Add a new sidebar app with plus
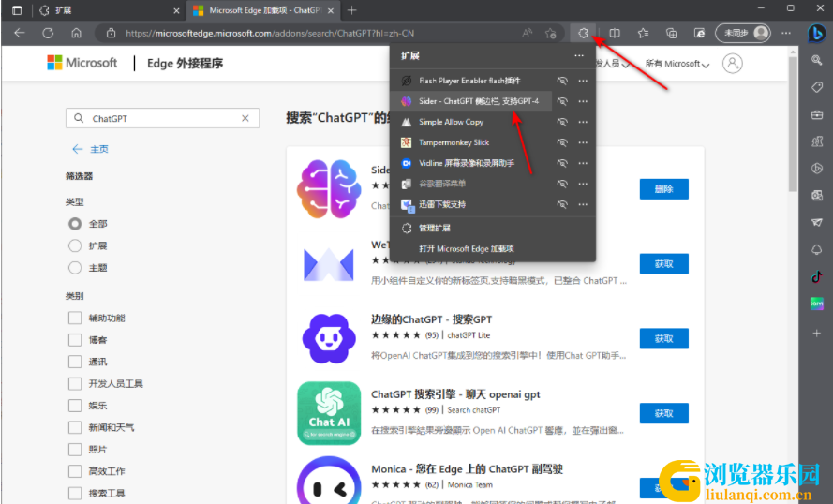The width and height of the screenshot is (833, 504). [x=817, y=333]
